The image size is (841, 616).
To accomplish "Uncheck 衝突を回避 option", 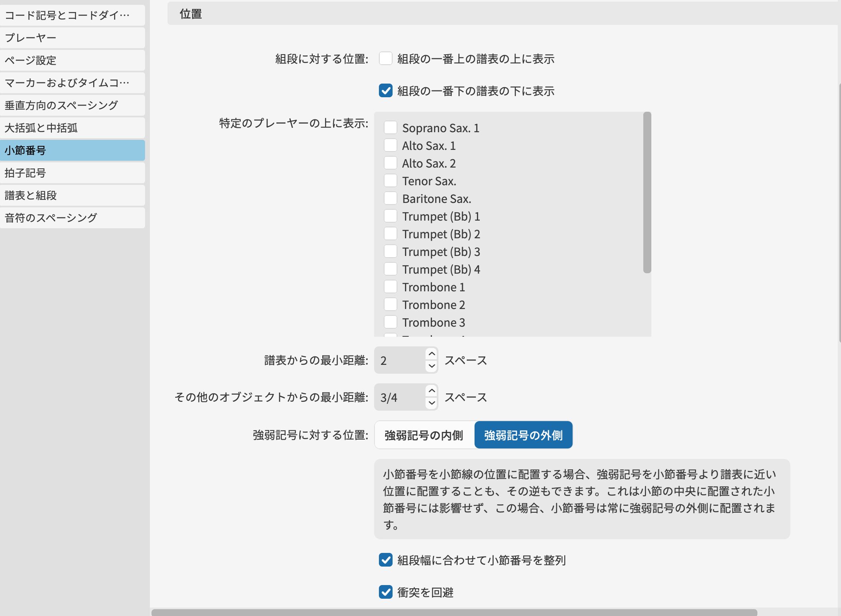I will tap(385, 592).
